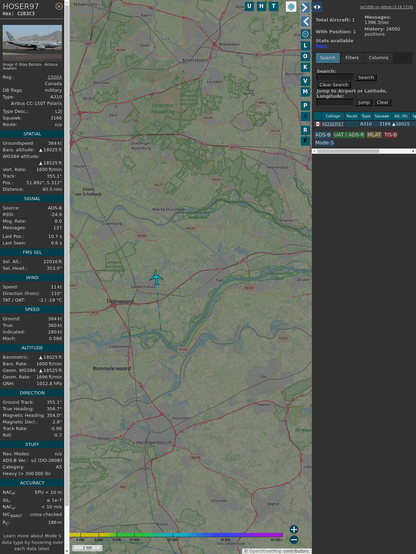This screenshot has height=554, width=416.
Task: Close the HOSER97 aircraft info panel
Action: [x=59, y=6]
